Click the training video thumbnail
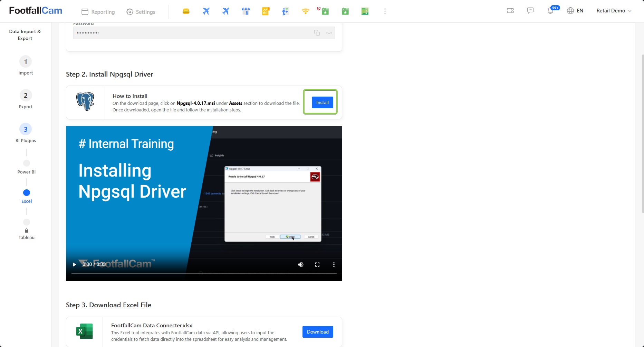This screenshot has width=644, height=347. pyautogui.click(x=204, y=204)
